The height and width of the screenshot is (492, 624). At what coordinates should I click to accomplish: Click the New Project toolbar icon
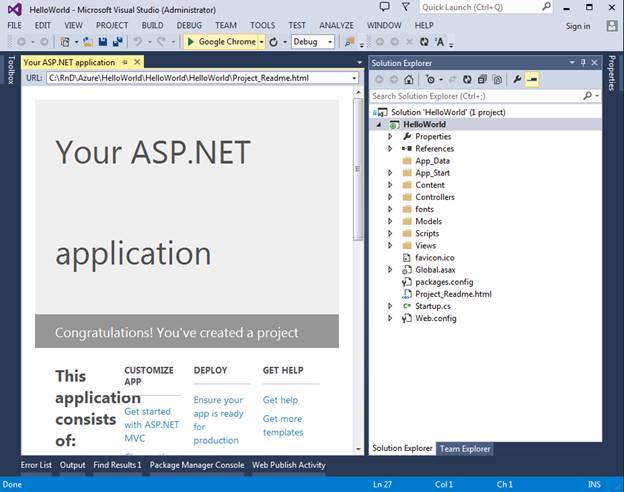click(x=65, y=42)
